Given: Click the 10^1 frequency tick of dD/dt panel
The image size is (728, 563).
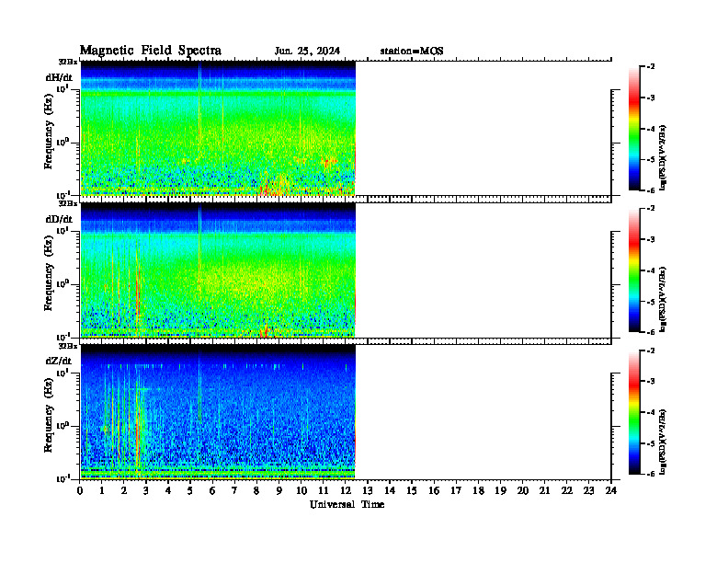Looking at the screenshot, I should click(x=63, y=230).
